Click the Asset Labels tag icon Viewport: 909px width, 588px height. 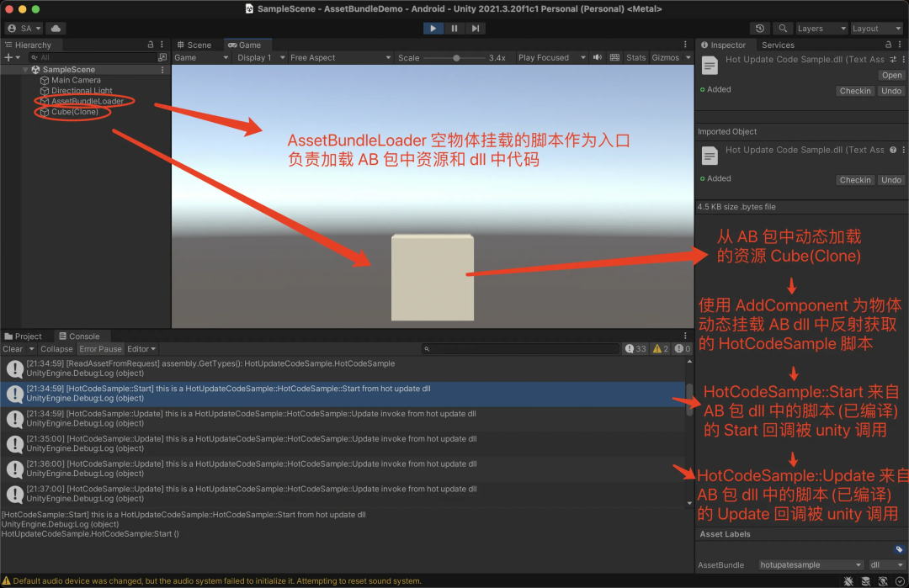point(899,549)
